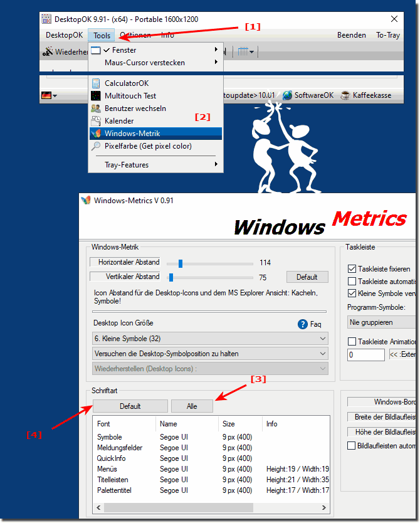Open the Info menu
The image size is (420, 523).
[167, 35]
